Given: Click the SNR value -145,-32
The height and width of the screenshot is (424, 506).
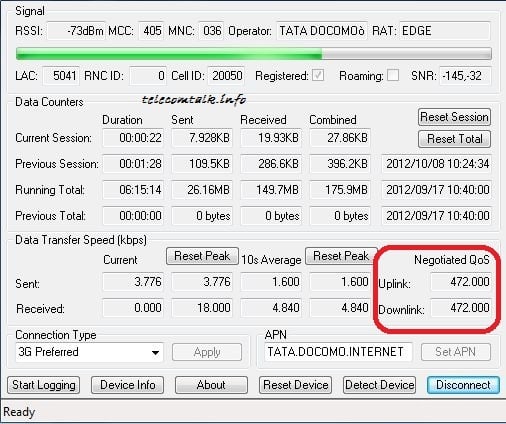Looking at the screenshot, I should coord(465,76).
